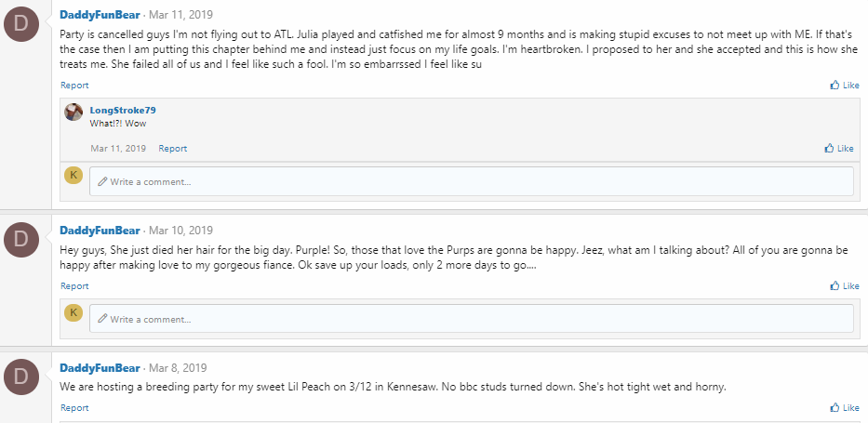Like LongStroke79's "What!?! Wow" comment
This screenshot has height=423, width=868.
point(839,148)
